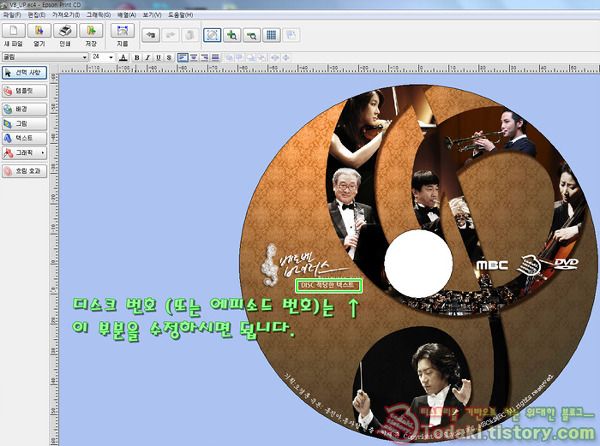Select left text alignment

(x=183, y=57)
